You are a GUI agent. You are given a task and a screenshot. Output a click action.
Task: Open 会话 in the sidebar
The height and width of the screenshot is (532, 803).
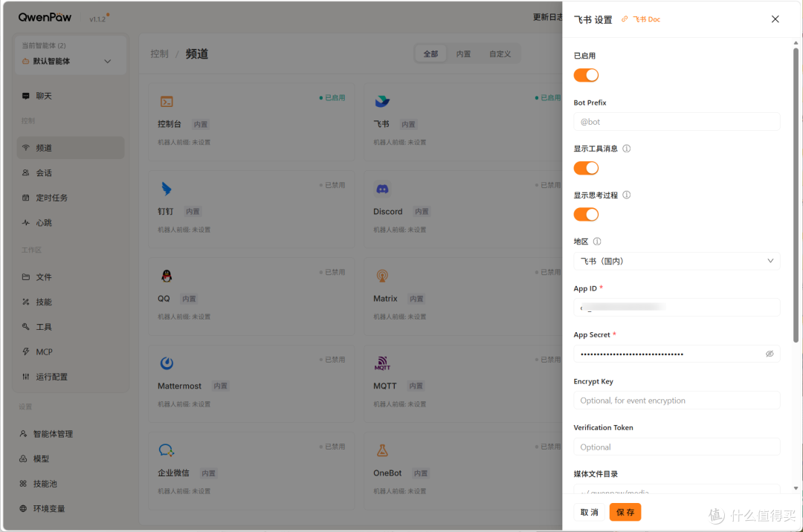click(71, 173)
